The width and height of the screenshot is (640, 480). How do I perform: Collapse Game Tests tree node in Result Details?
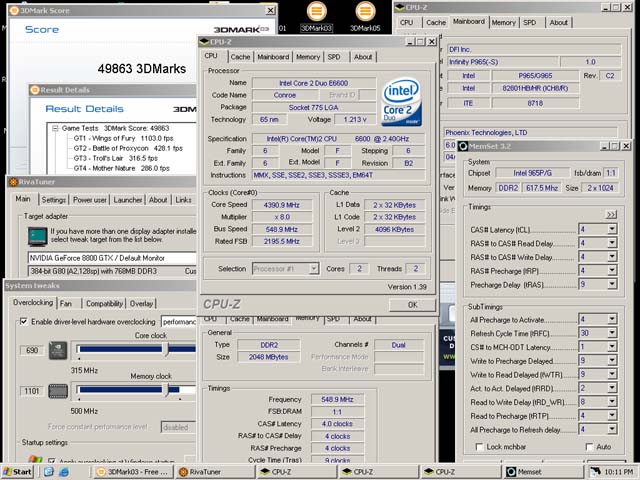click(x=55, y=128)
